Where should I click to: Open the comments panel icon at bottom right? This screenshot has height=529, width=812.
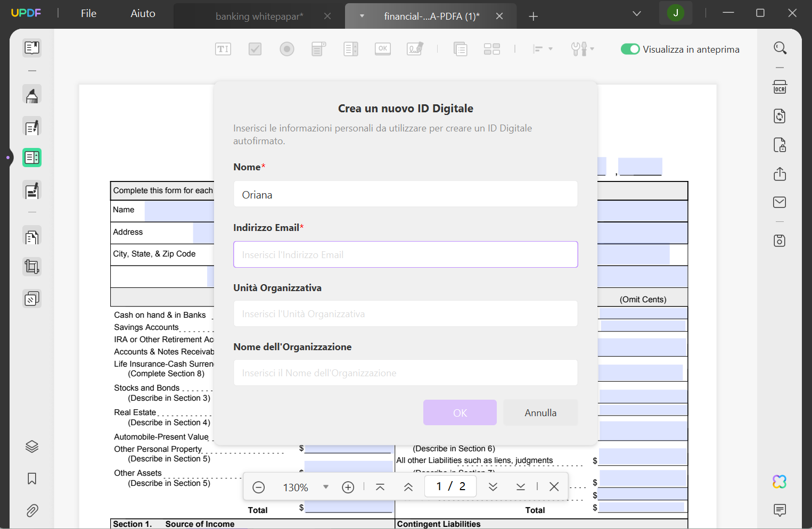[x=780, y=510]
